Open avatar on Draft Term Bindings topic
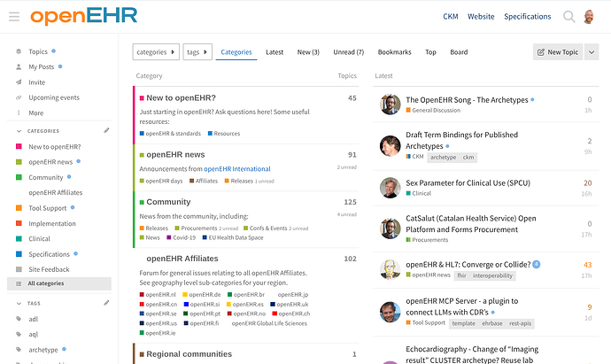611x364 pixels. click(390, 146)
